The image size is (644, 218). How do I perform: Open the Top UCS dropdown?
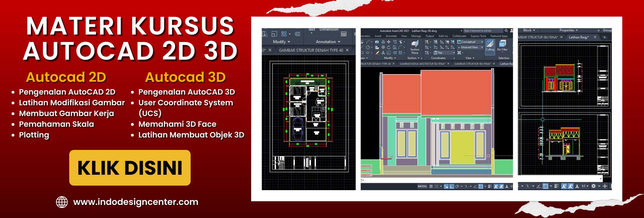point(444,53)
